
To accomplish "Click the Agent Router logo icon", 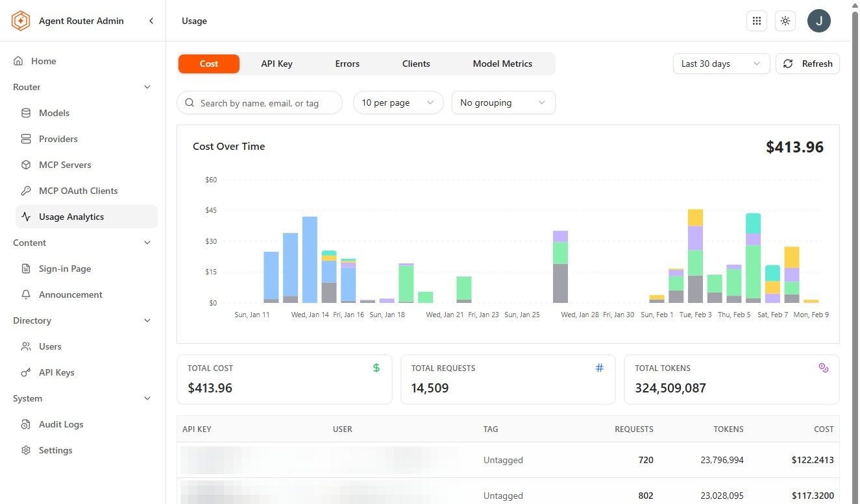I will pyautogui.click(x=21, y=21).
